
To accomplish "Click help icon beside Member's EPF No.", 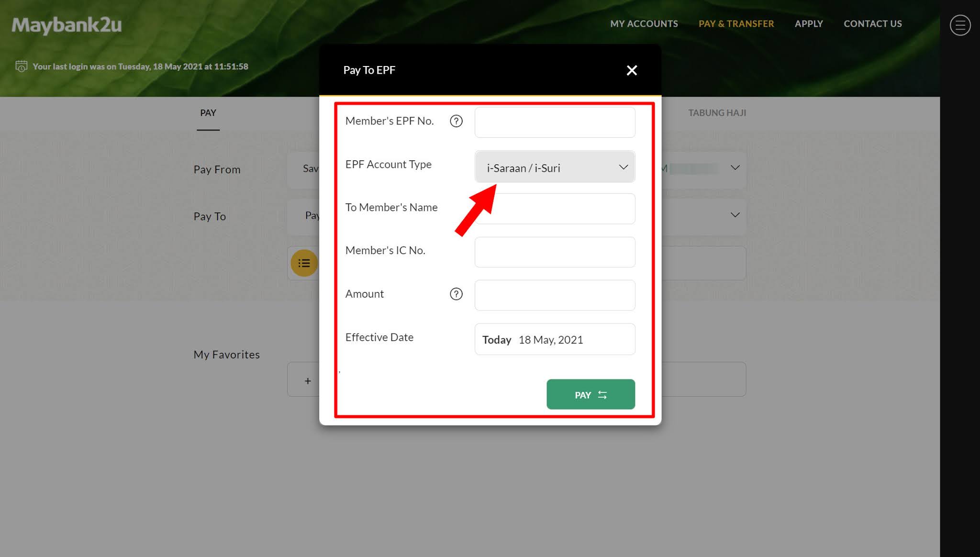I will [456, 121].
